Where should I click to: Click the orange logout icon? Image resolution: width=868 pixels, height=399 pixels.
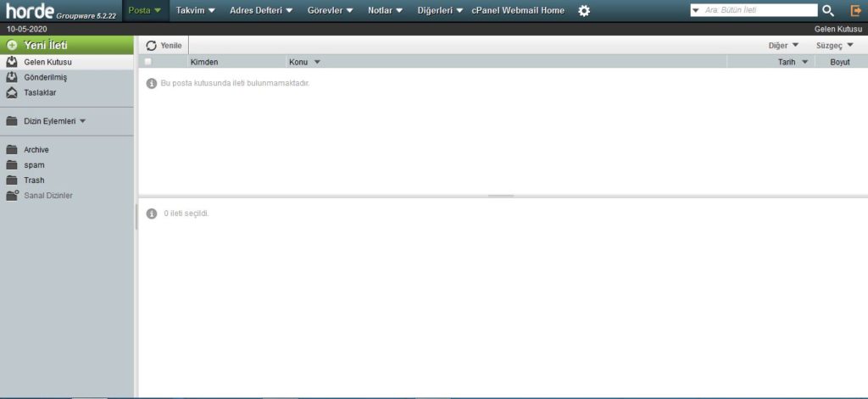click(x=856, y=10)
